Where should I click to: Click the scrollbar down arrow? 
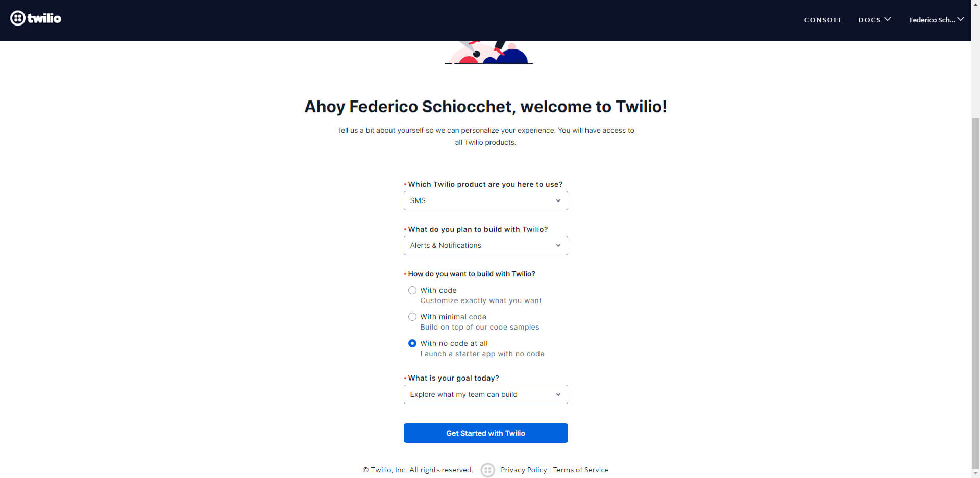click(975, 474)
